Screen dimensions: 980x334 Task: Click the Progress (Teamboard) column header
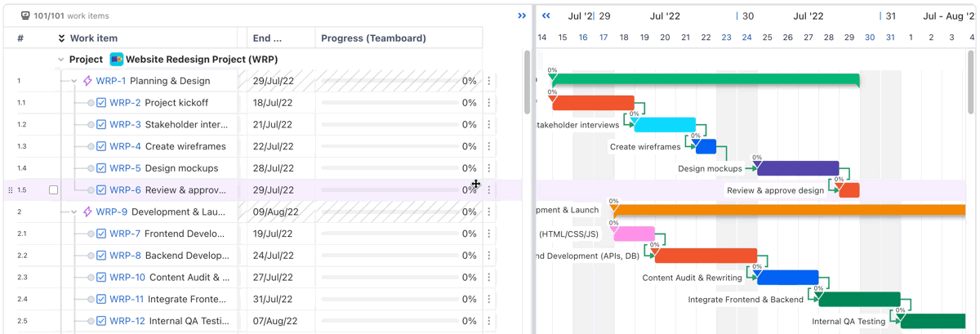[x=373, y=38]
